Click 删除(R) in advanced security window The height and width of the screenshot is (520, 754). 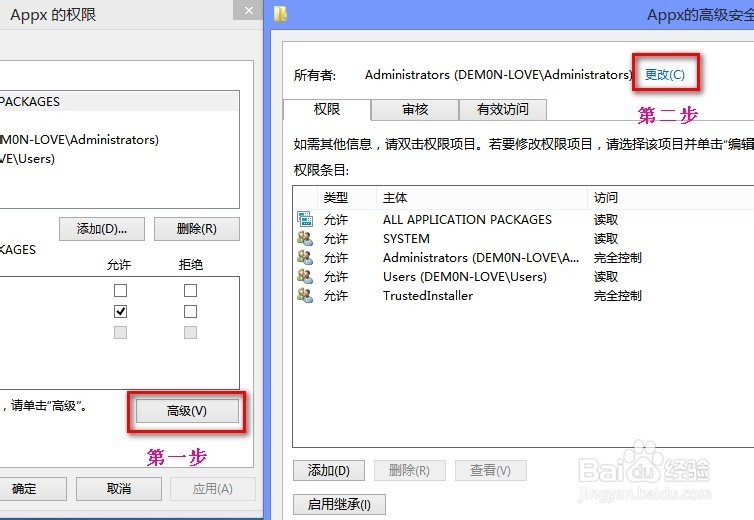pyautogui.click(x=410, y=470)
